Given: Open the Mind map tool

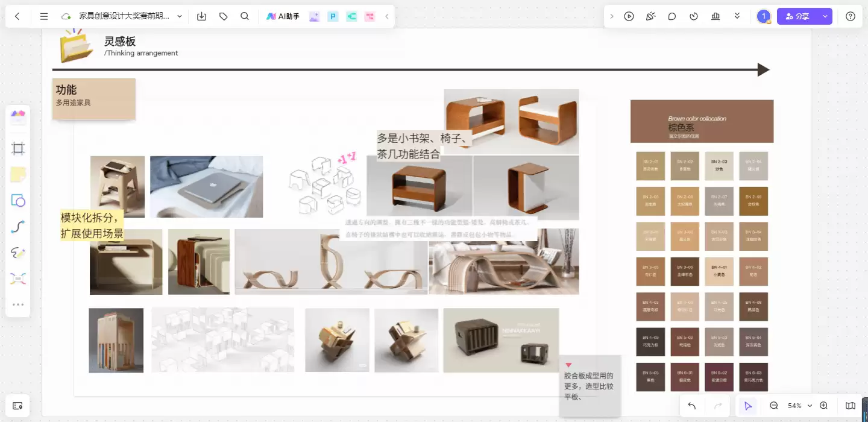Looking at the screenshot, I should pyautogui.click(x=18, y=279).
